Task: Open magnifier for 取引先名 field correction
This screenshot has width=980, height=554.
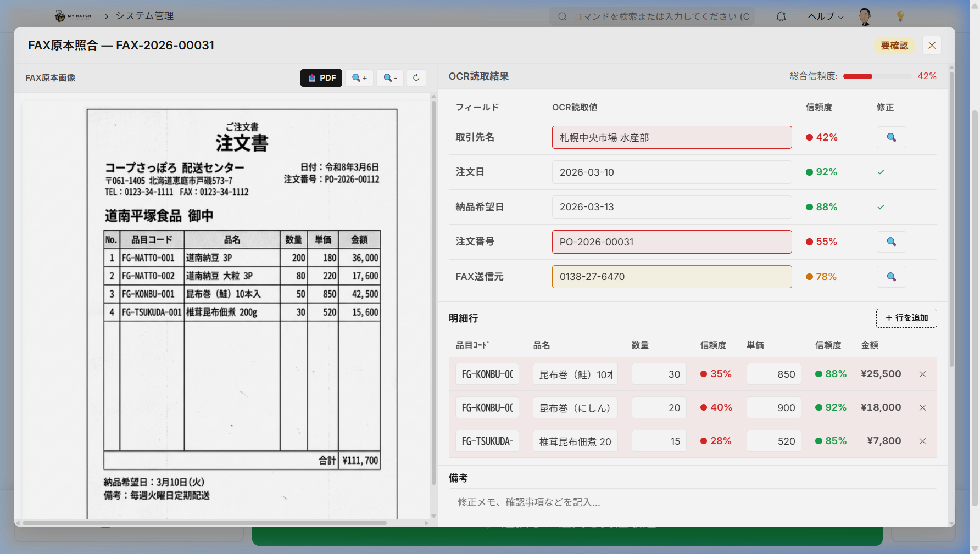Action: 891,137
